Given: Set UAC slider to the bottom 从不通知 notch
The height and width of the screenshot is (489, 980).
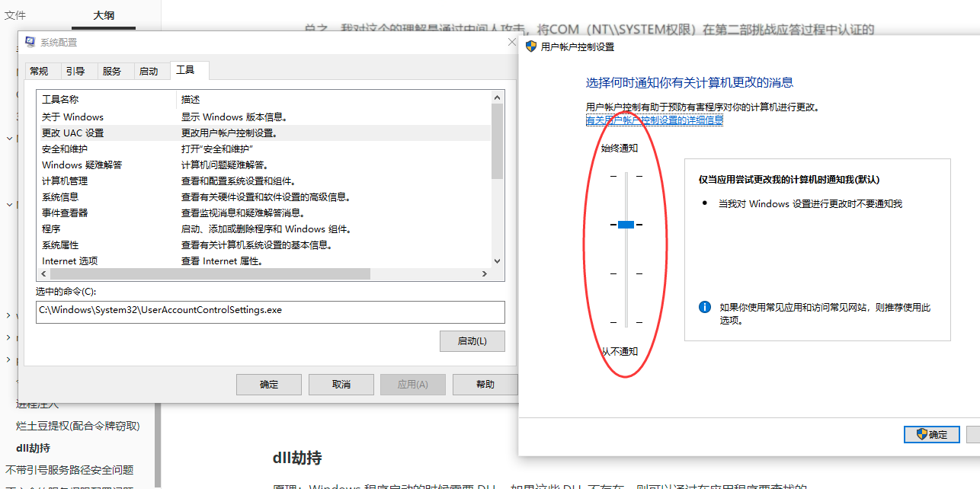Looking at the screenshot, I should [626, 322].
